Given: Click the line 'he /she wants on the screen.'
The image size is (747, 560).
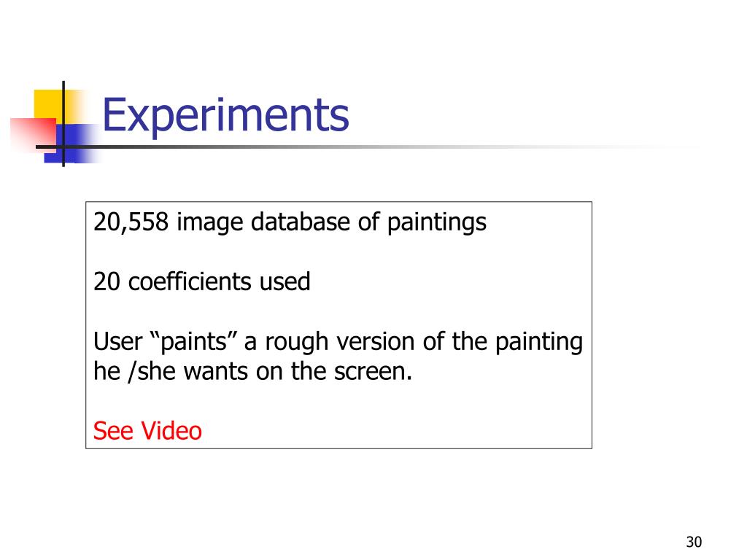Looking at the screenshot, I should tap(252, 371).
